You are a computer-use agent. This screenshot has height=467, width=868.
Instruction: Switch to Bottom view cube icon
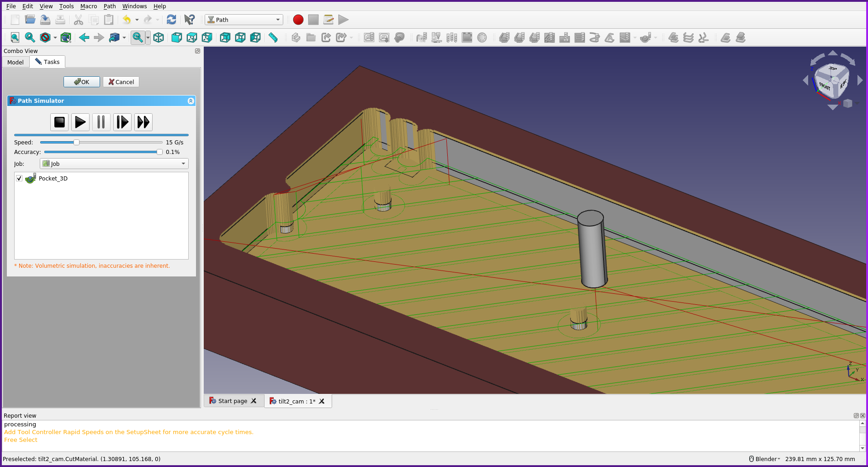[240, 37]
